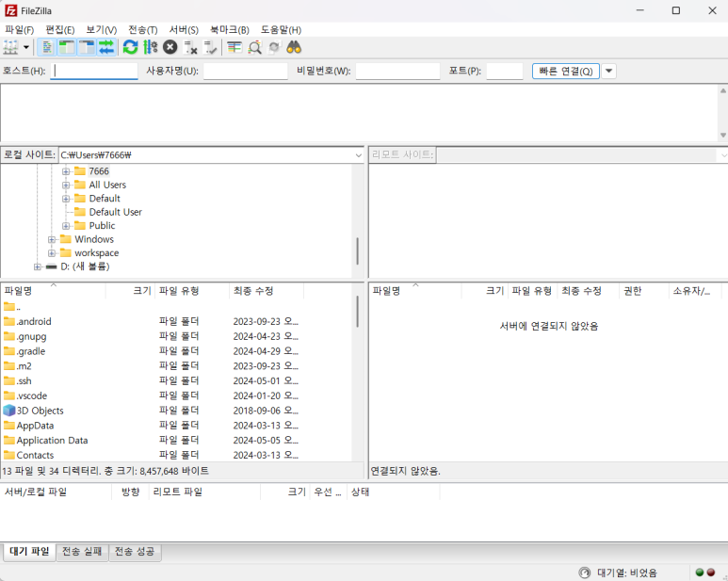Image resolution: width=728 pixels, height=581 pixels.
Task: Click the reconnect to last server icon
Action: pyautogui.click(x=210, y=47)
